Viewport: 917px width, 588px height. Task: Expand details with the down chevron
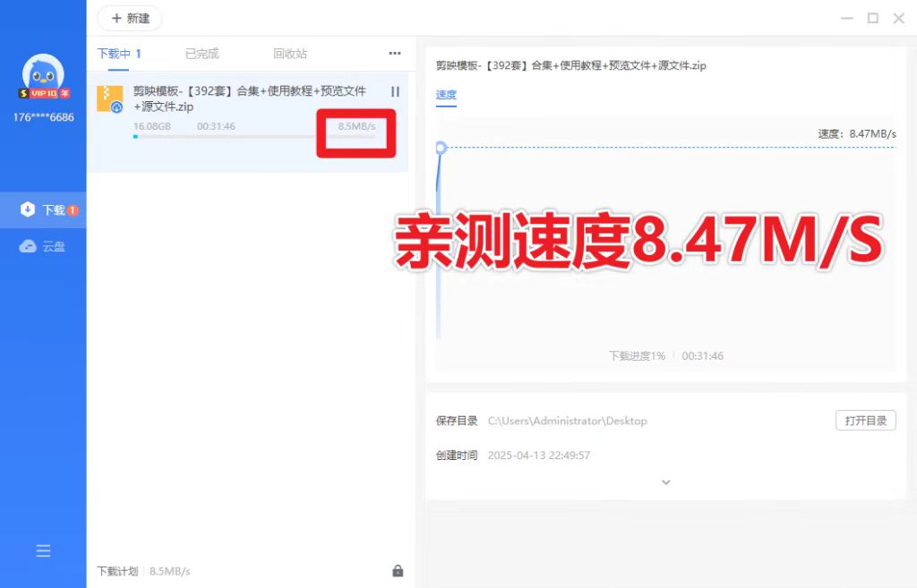[x=665, y=482]
